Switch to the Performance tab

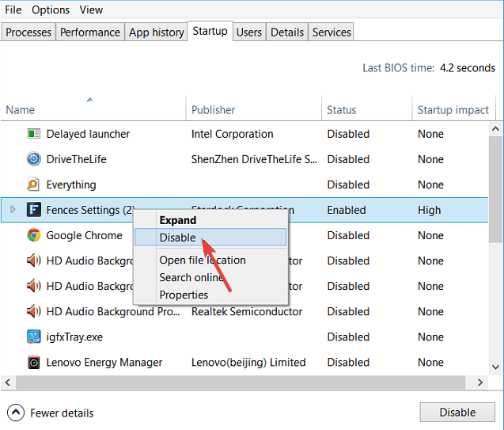pos(90,32)
